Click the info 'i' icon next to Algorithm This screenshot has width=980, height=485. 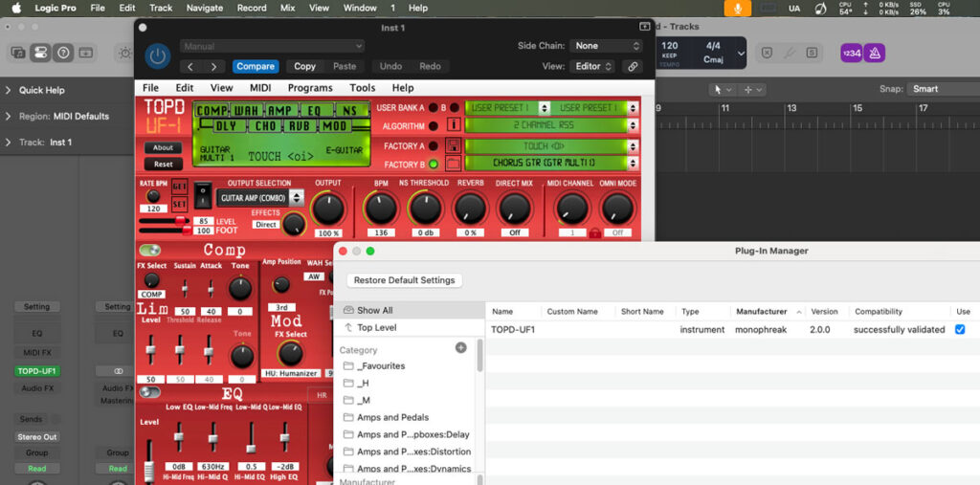(454, 125)
